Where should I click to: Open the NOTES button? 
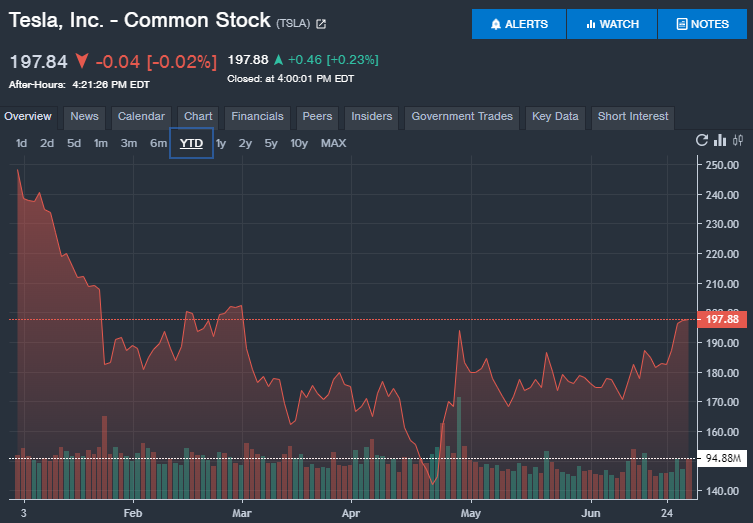pyautogui.click(x=703, y=24)
